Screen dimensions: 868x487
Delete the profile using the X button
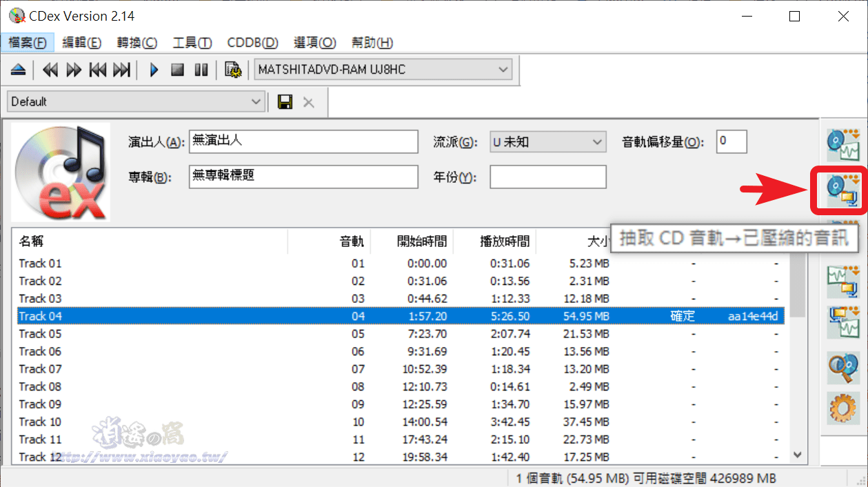click(x=308, y=101)
